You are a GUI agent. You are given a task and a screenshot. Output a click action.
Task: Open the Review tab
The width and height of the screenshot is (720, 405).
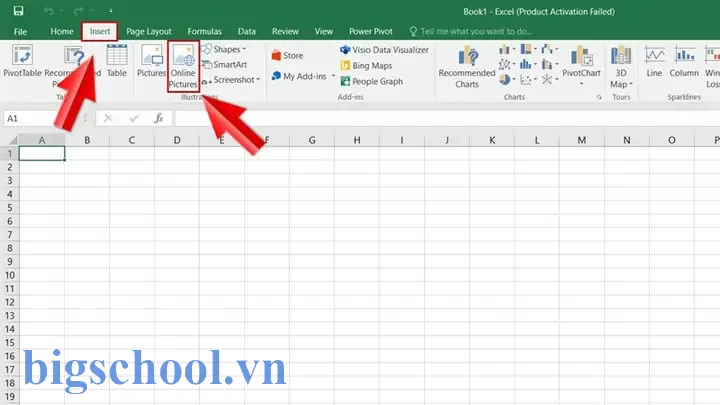click(x=285, y=32)
